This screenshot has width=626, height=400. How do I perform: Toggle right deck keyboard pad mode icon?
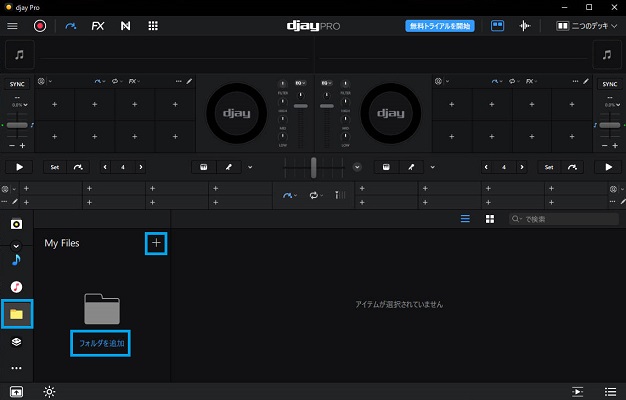[x=386, y=167]
